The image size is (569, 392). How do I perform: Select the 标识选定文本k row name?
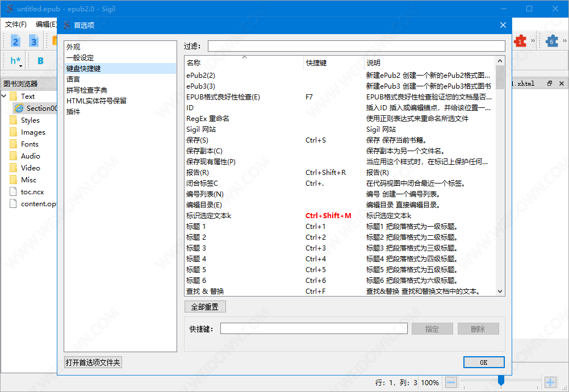(208, 216)
